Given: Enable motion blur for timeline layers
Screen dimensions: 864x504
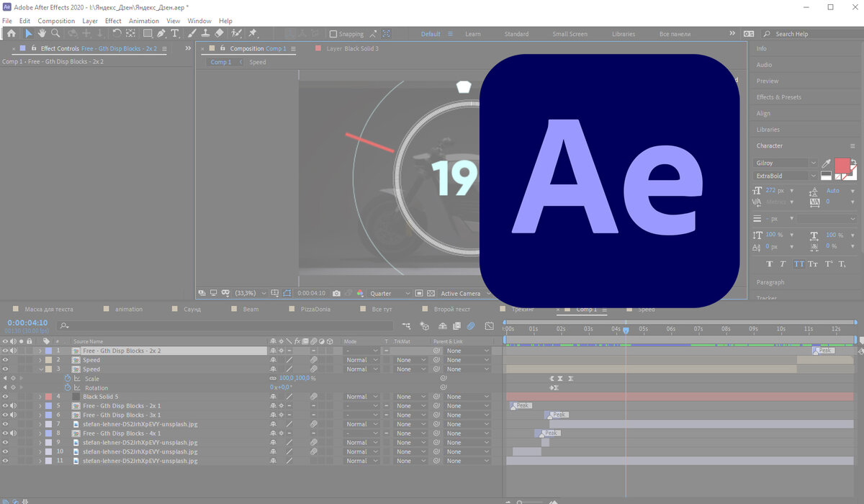Looking at the screenshot, I should click(x=470, y=326).
